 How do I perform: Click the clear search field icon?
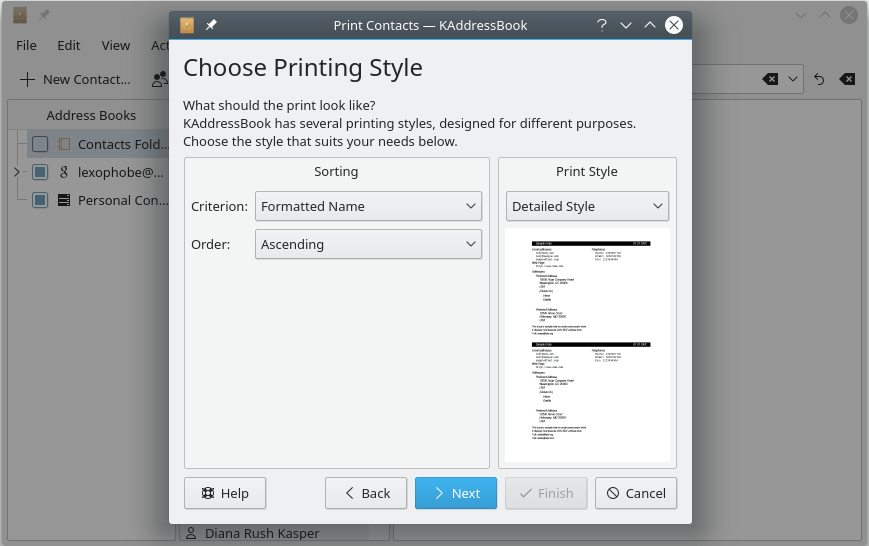point(770,79)
